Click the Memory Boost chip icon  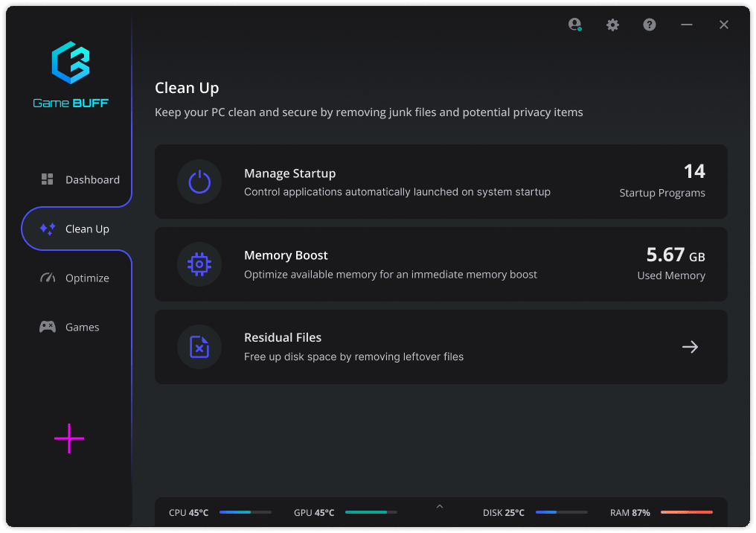(x=199, y=264)
